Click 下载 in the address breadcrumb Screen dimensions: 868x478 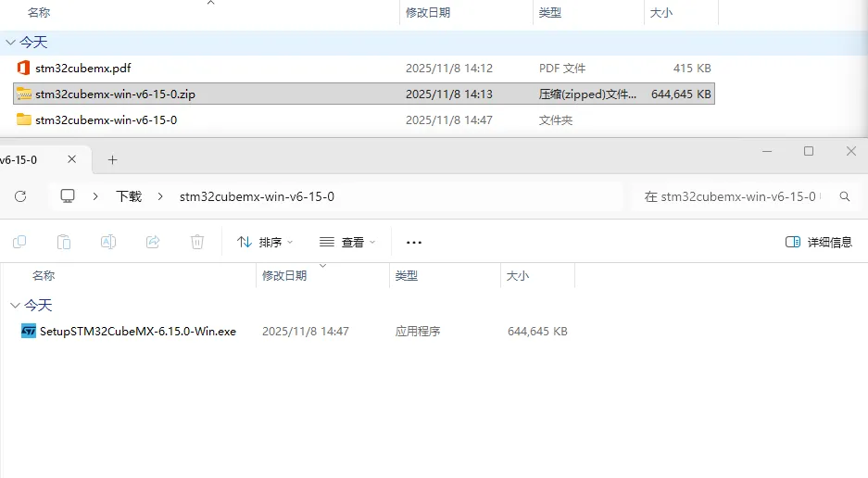pos(129,196)
